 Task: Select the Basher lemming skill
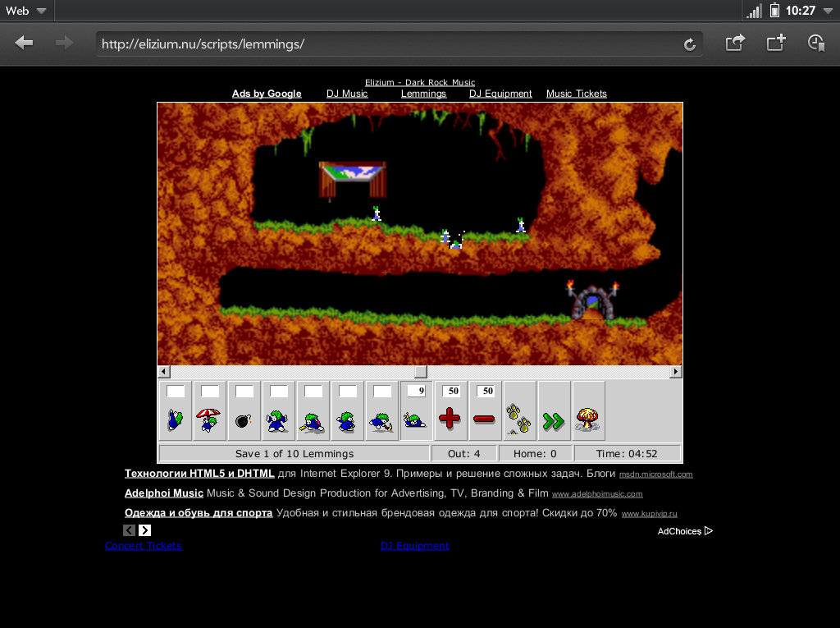click(348, 411)
